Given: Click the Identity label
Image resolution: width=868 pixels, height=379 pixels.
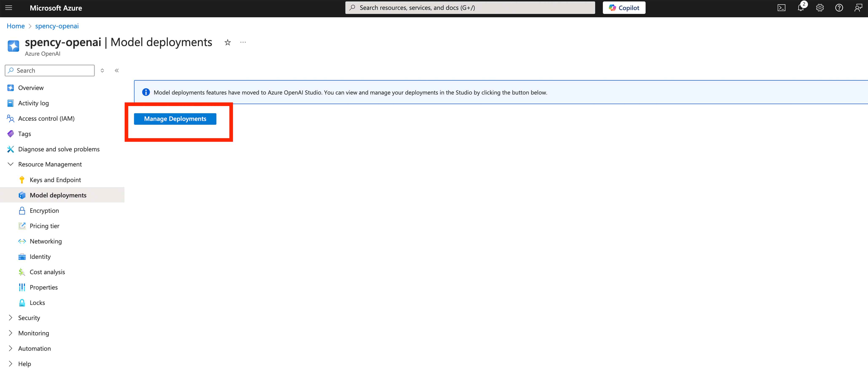Looking at the screenshot, I should [40, 257].
